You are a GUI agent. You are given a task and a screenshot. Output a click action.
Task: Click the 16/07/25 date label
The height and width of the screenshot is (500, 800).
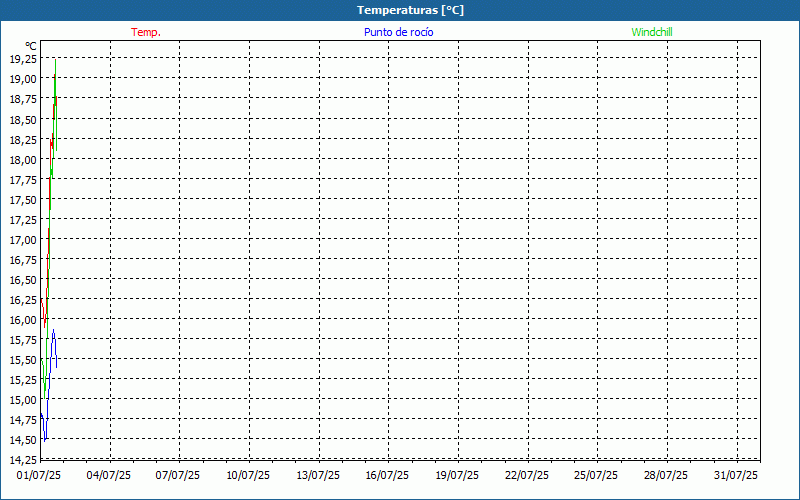[x=387, y=476]
